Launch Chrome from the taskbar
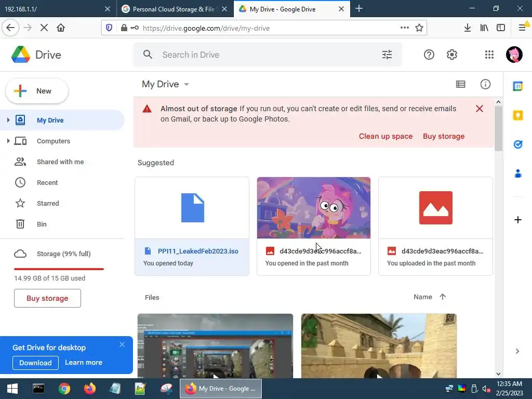This screenshot has width=532, height=399. click(x=64, y=389)
